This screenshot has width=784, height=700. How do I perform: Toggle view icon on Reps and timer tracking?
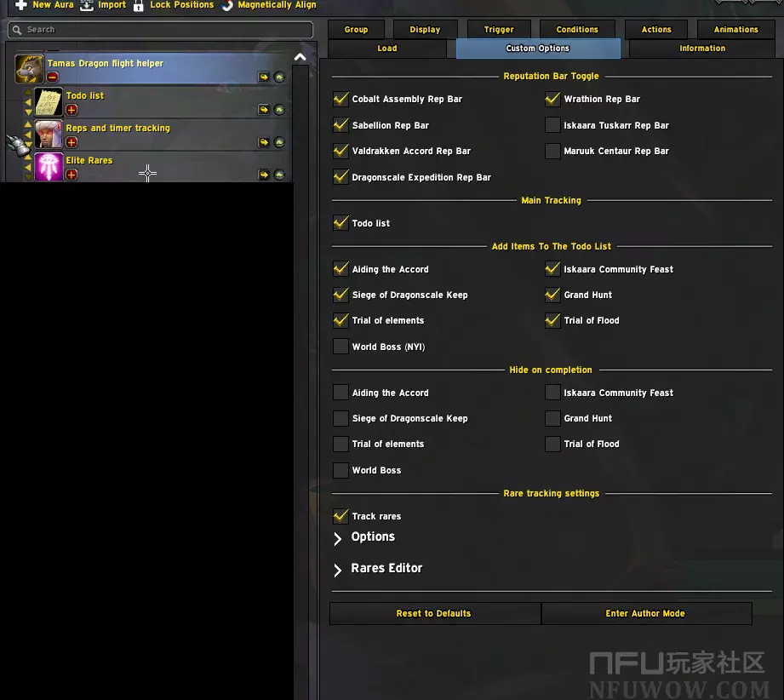(x=279, y=142)
